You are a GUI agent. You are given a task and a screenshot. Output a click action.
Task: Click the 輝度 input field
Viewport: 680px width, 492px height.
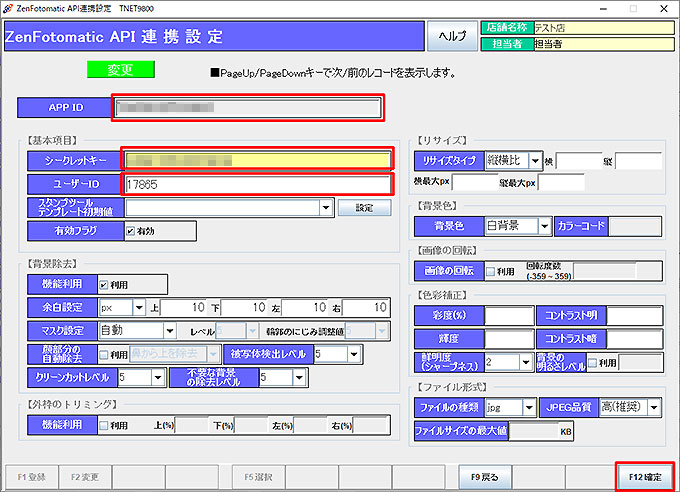tap(509, 339)
